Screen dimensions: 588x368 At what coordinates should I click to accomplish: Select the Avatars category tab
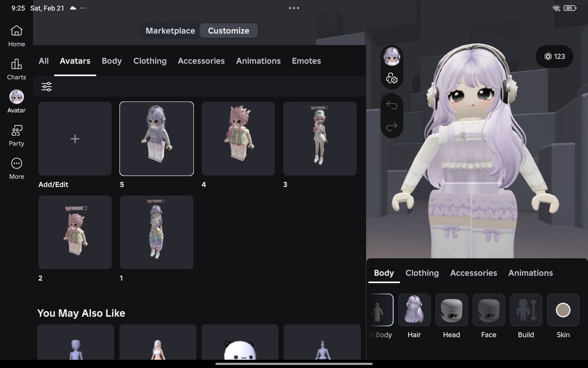tap(75, 61)
